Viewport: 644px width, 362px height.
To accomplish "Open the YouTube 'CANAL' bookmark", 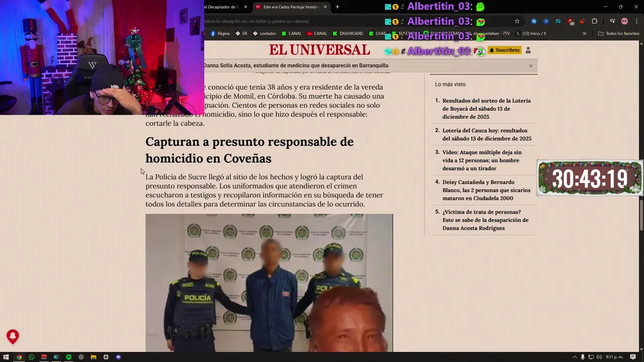I will tap(317, 34).
